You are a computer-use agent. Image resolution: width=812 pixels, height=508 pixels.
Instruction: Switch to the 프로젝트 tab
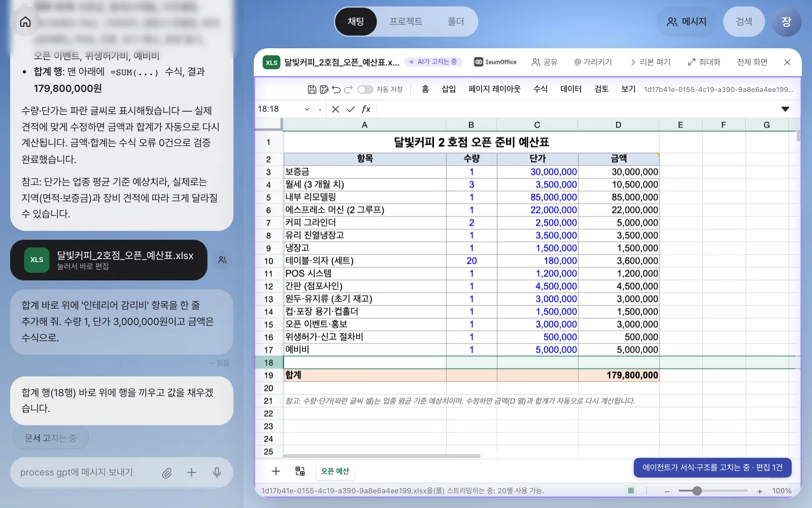pyautogui.click(x=406, y=21)
